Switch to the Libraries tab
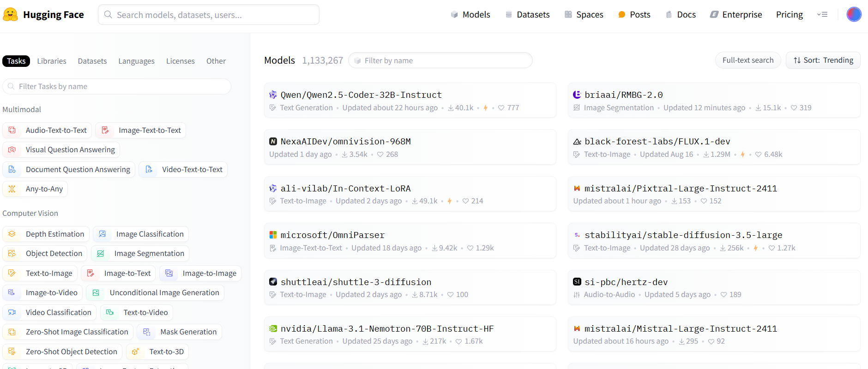 (x=52, y=61)
